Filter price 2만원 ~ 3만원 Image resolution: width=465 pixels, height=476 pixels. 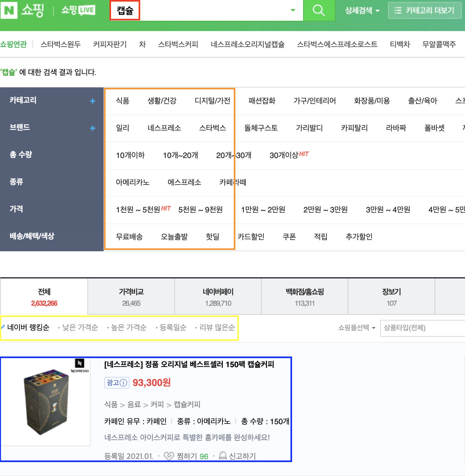point(325,210)
